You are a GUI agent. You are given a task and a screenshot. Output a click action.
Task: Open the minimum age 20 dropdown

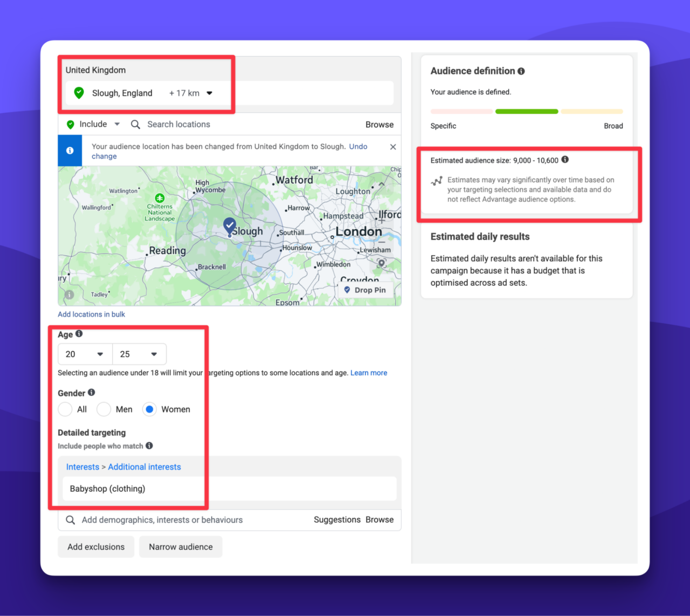[85, 354]
